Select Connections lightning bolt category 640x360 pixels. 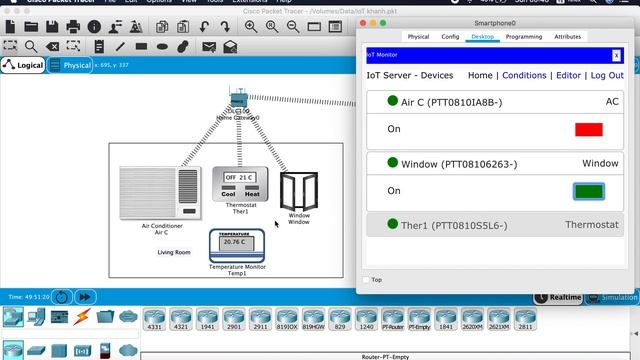tap(81, 317)
